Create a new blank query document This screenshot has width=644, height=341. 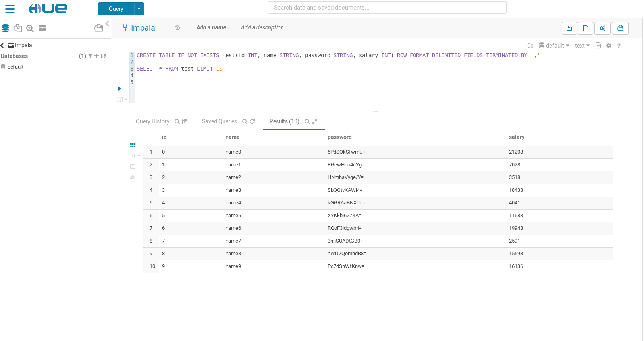click(x=586, y=28)
